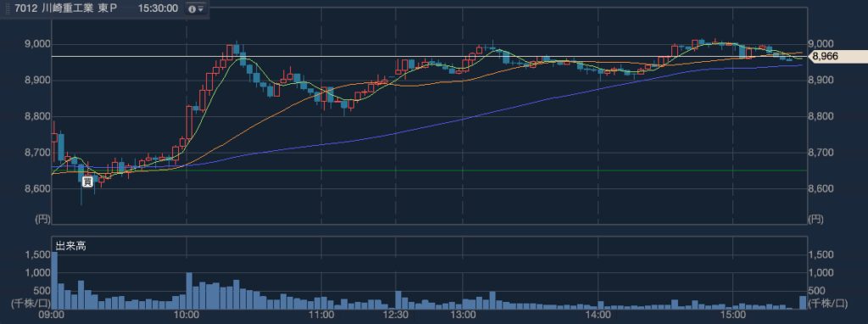Screen dimensions: 868x324
Task: Click the stock name 7012 川崎重工業
Action: 54,8
